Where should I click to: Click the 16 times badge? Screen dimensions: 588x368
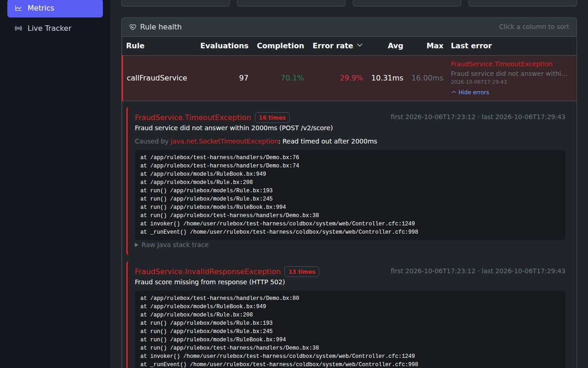click(x=272, y=117)
